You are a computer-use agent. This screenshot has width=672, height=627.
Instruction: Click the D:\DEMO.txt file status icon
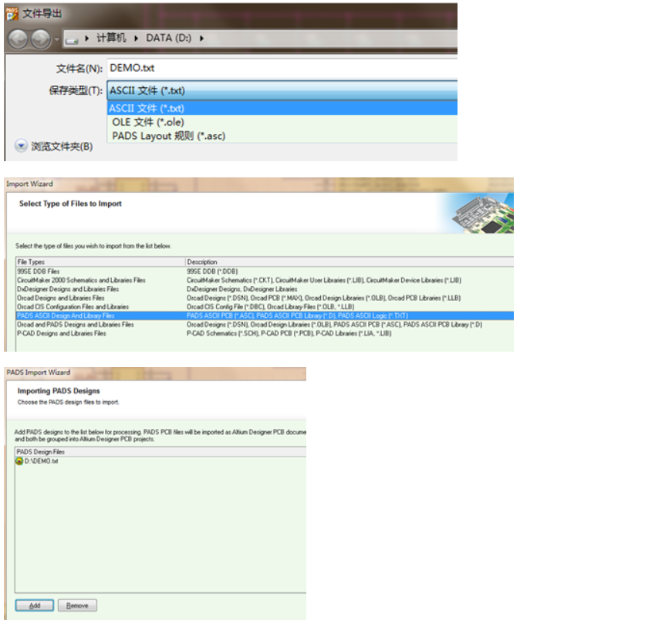tap(19, 461)
